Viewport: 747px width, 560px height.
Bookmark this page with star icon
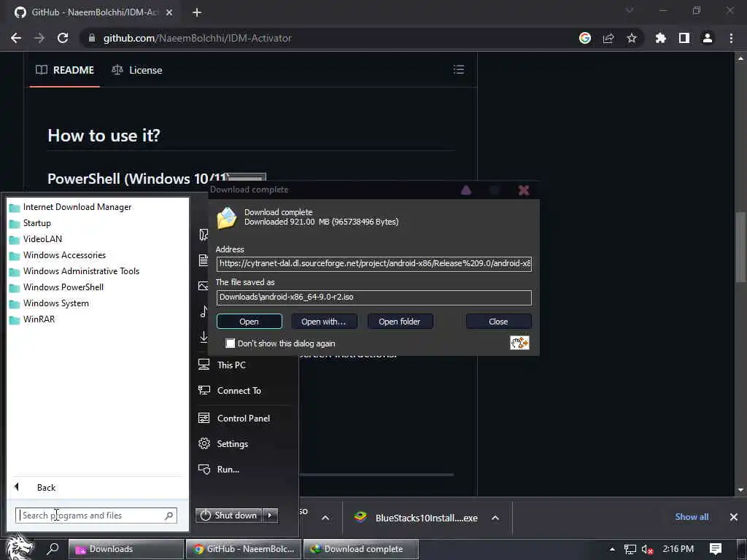click(x=631, y=38)
